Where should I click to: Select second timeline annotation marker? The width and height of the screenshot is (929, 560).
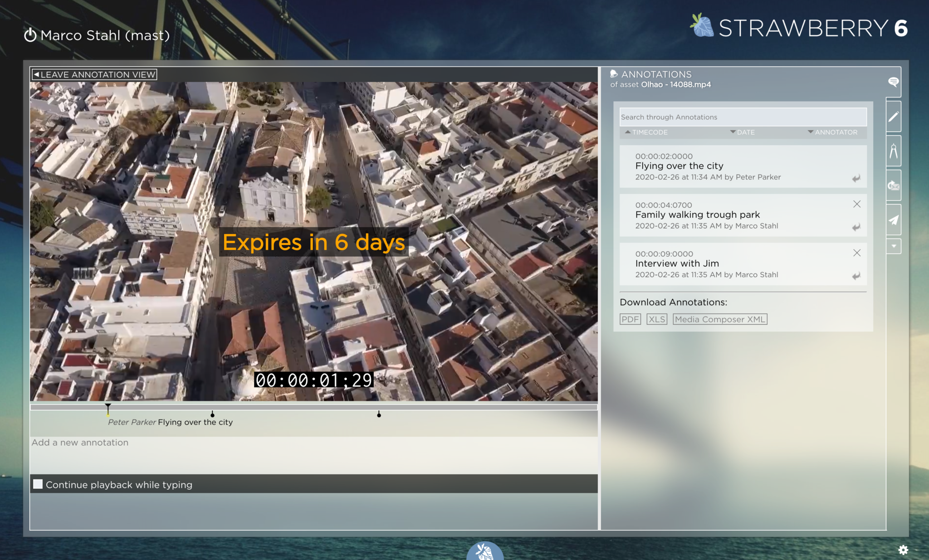(212, 414)
